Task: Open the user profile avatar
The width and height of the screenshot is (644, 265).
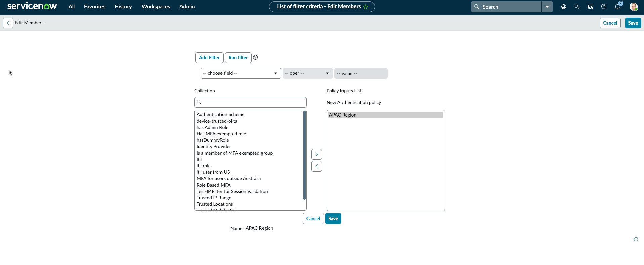Action: [x=634, y=7]
